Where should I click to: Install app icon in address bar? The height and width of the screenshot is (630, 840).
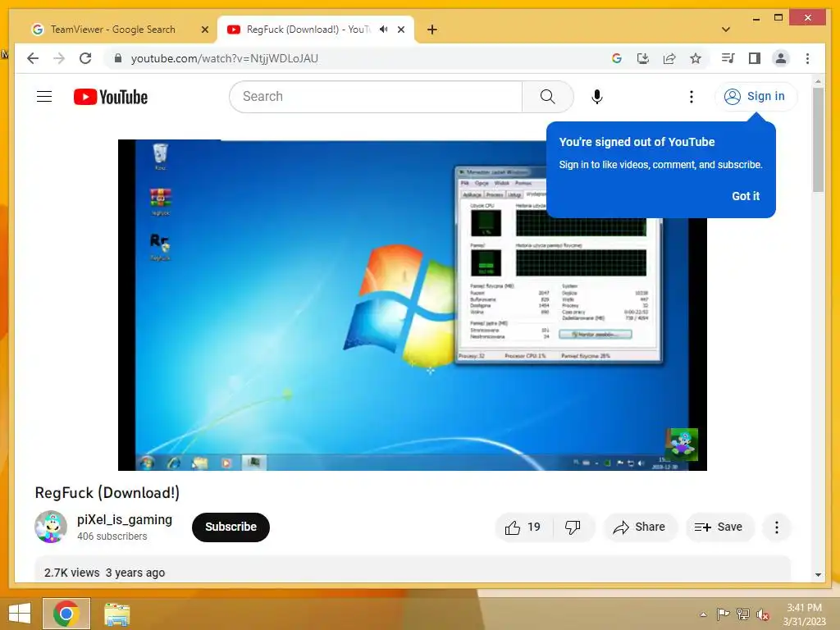click(643, 58)
